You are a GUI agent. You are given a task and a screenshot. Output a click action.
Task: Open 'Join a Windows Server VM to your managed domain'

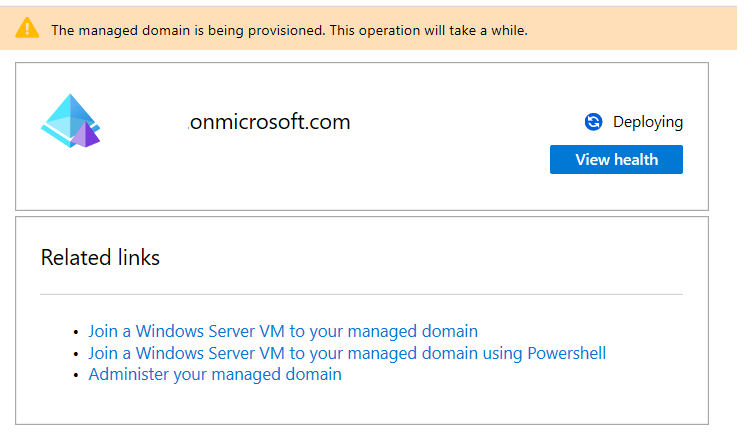tap(283, 331)
